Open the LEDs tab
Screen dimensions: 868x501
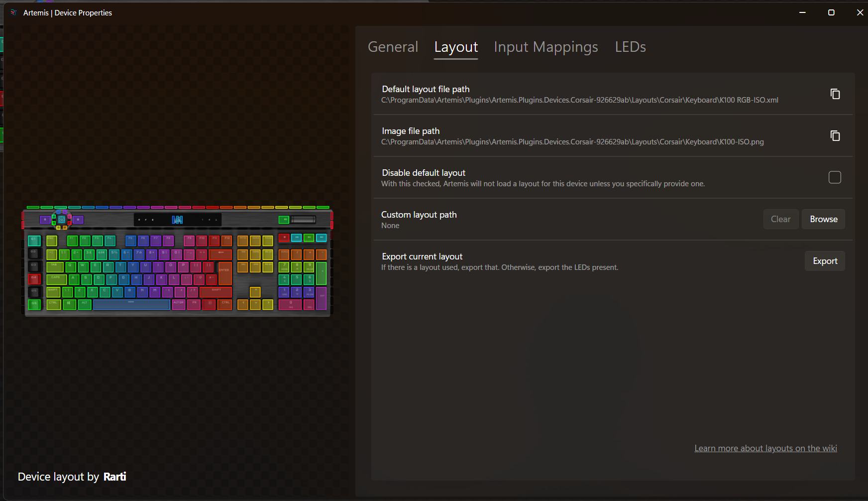(x=630, y=47)
